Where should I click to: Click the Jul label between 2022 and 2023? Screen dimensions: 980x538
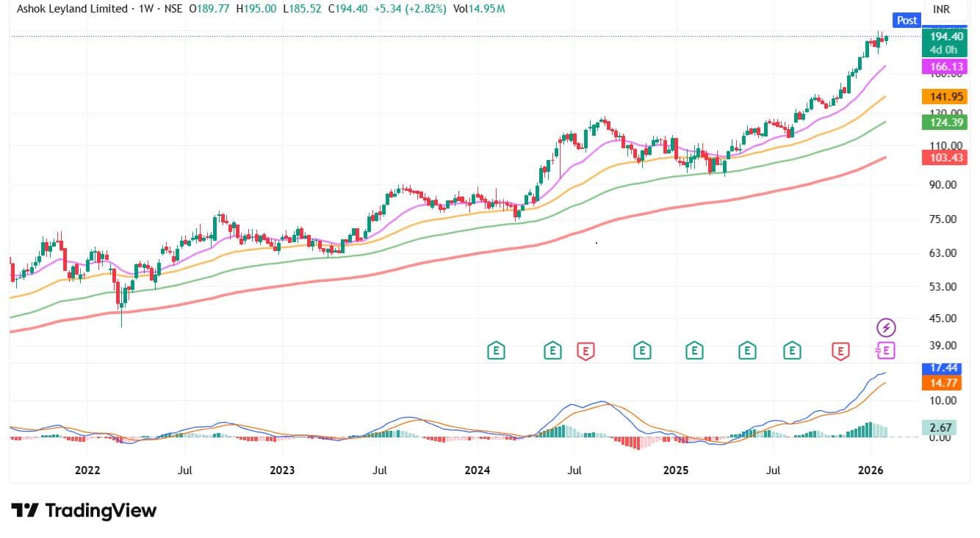point(184,469)
